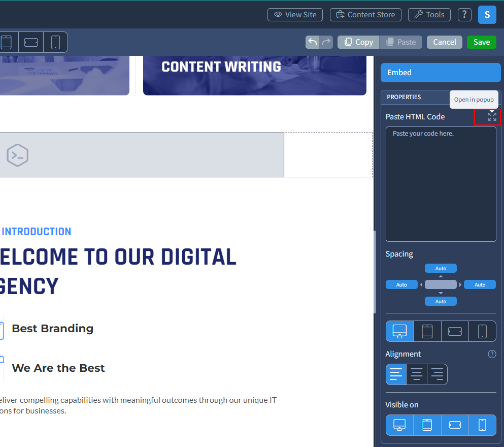Click the redo arrow in toolbar
This screenshot has width=504, height=447.
tap(326, 42)
